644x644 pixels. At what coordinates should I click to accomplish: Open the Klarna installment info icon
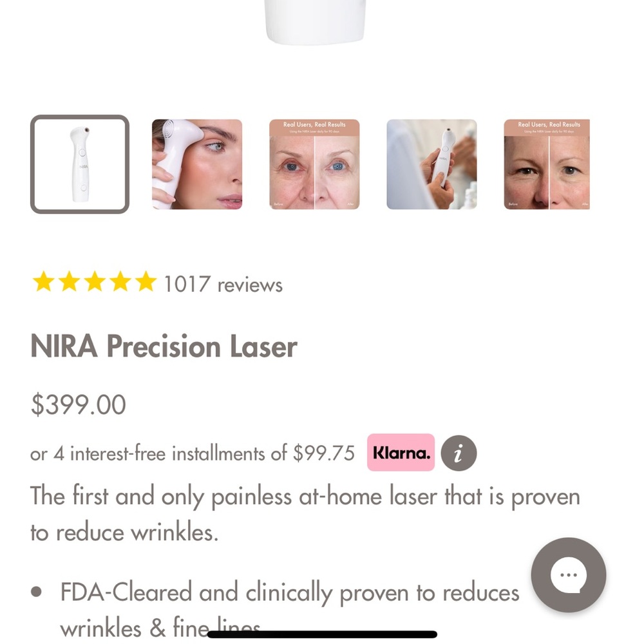(459, 453)
